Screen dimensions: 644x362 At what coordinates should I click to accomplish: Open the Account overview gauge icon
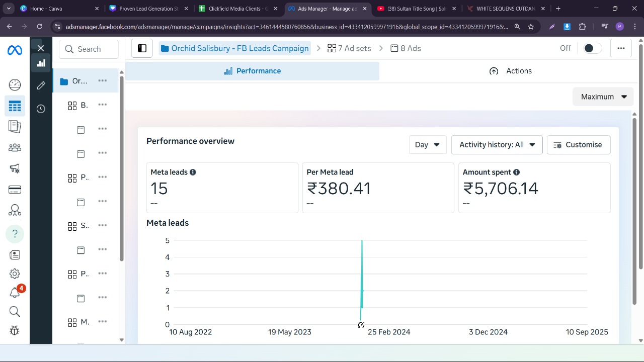[15, 84]
